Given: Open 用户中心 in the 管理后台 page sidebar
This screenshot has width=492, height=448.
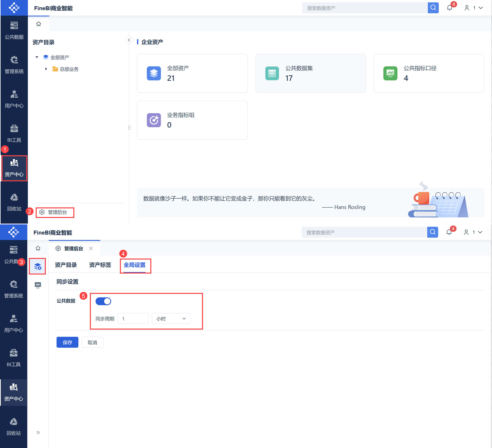Looking at the screenshot, I should 14,324.
